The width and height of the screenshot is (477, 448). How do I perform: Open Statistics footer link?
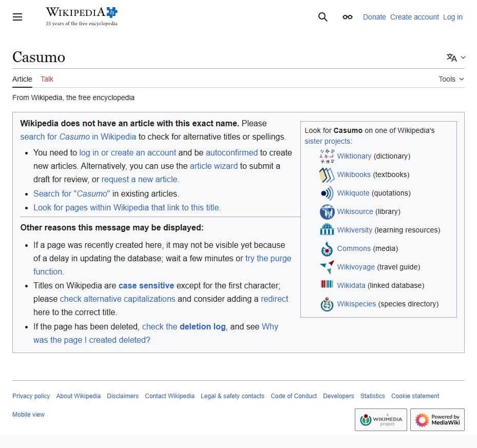coord(373,396)
